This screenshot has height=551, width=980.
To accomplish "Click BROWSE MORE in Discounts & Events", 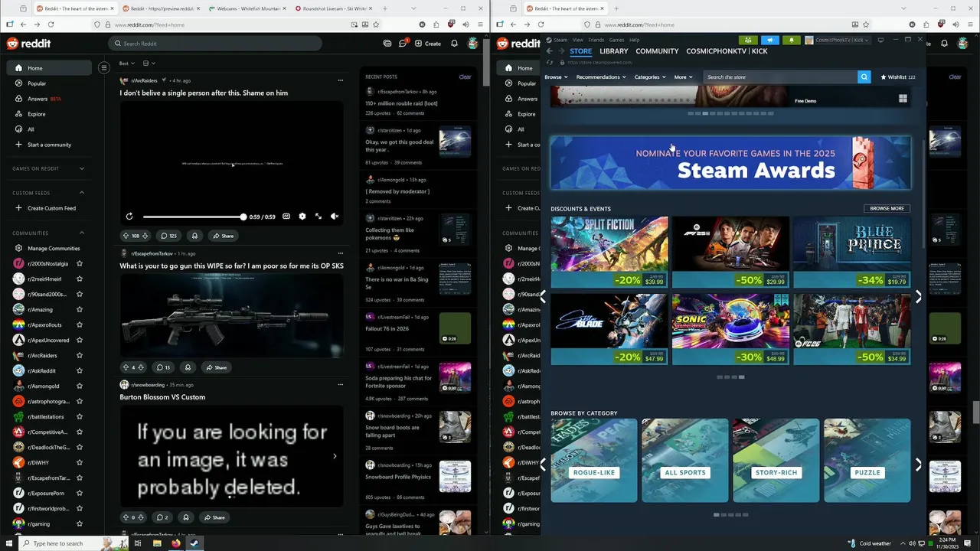I will (x=887, y=208).
